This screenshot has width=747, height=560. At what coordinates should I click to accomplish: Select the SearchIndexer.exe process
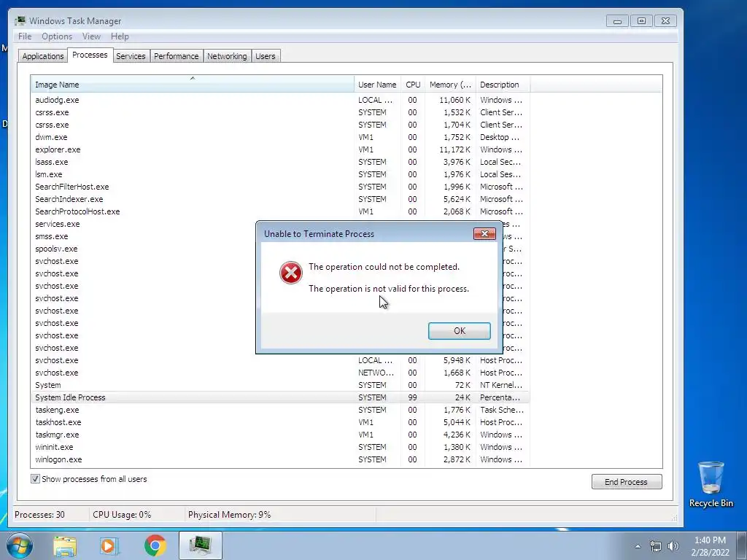pyautogui.click(x=280, y=199)
